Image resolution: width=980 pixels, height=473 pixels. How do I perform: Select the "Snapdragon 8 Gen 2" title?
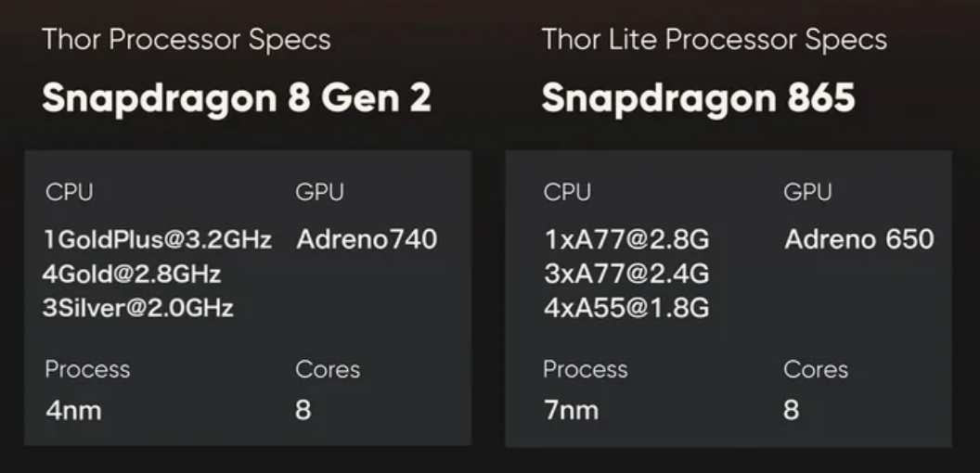tap(237, 97)
